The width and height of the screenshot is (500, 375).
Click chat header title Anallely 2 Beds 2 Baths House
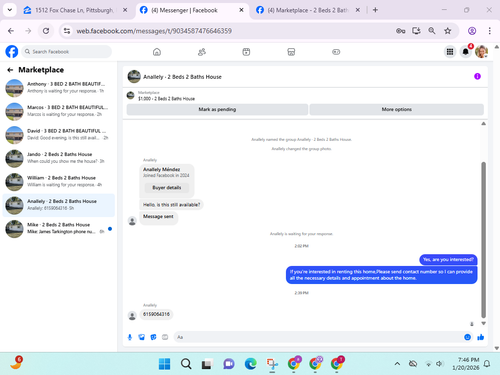[x=182, y=77]
